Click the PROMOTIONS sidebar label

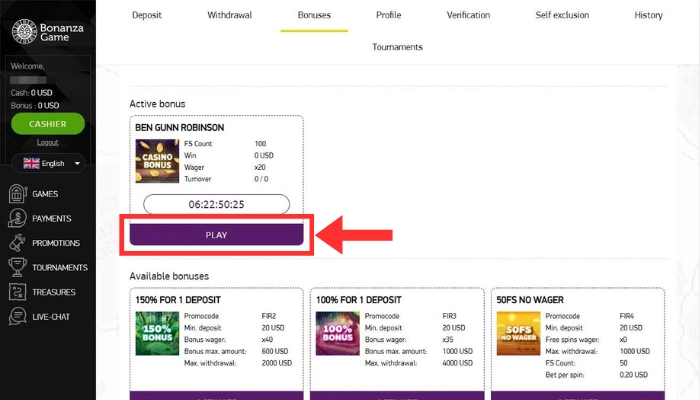56,243
